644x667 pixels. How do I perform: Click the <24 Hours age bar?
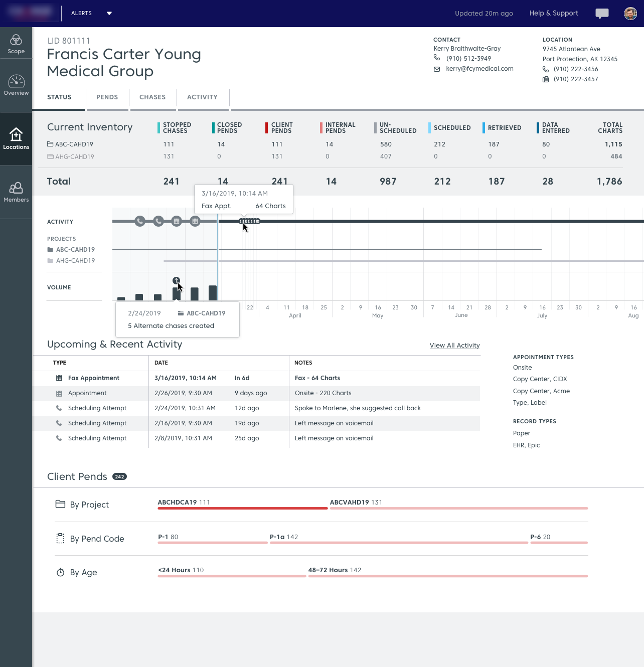232,576
